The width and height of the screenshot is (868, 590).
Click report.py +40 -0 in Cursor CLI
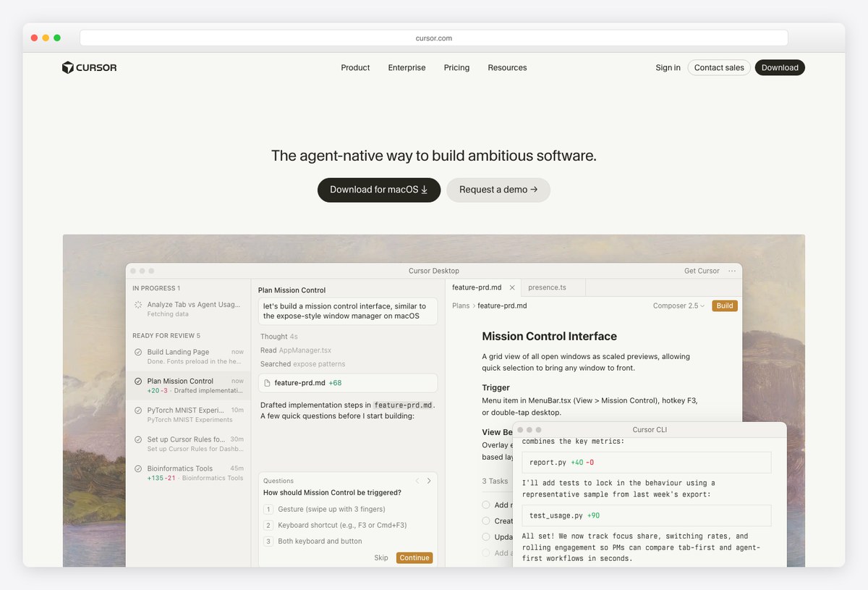tap(647, 462)
